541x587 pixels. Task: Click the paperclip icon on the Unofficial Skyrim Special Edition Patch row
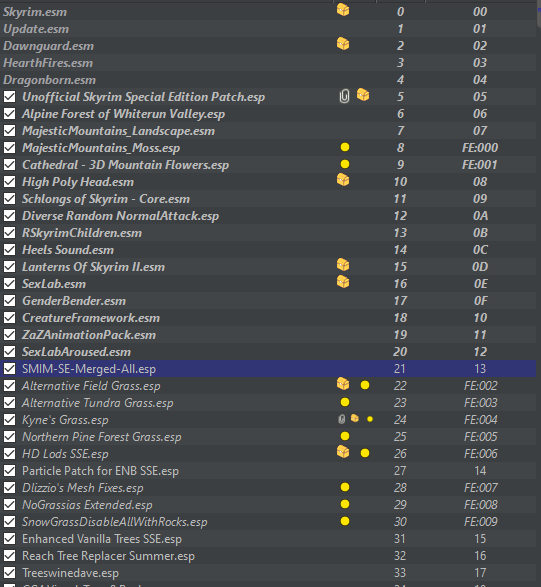click(344, 96)
